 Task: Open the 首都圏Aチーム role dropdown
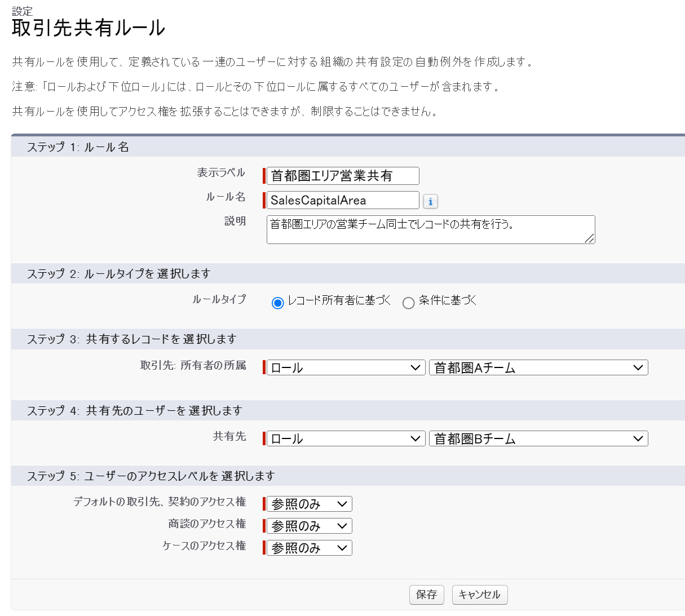point(538,367)
